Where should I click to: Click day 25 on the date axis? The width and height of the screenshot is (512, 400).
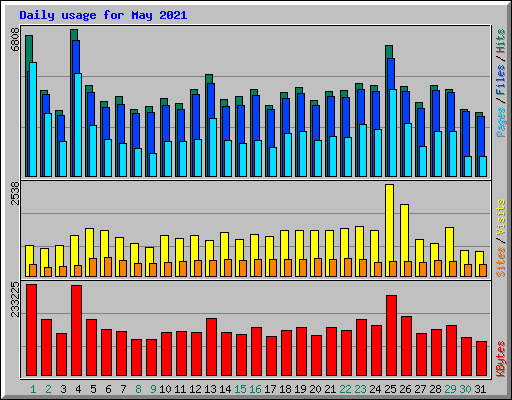click(390, 389)
